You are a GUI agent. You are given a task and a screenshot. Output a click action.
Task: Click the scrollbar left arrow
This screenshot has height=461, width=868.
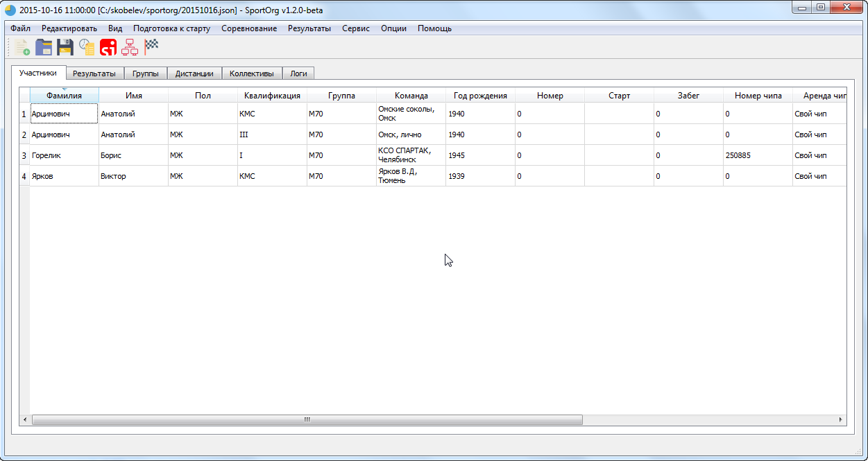(x=25, y=419)
